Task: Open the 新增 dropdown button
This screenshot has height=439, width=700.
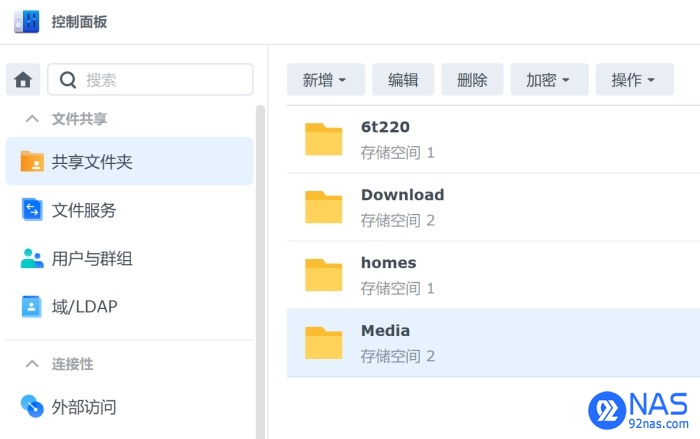Action: [326, 79]
